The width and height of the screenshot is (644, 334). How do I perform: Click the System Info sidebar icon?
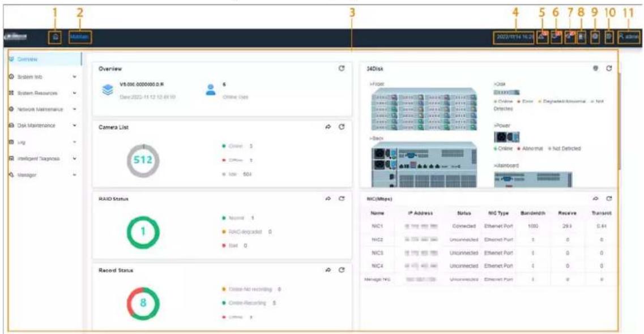(11, 77)
